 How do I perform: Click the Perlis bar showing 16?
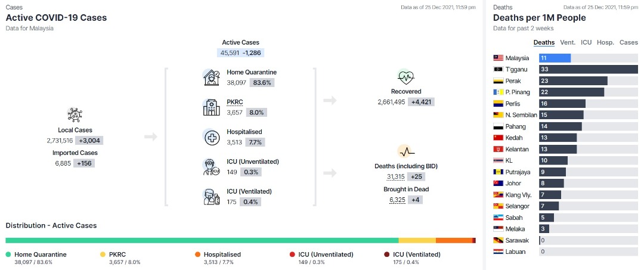click(562, 104)
